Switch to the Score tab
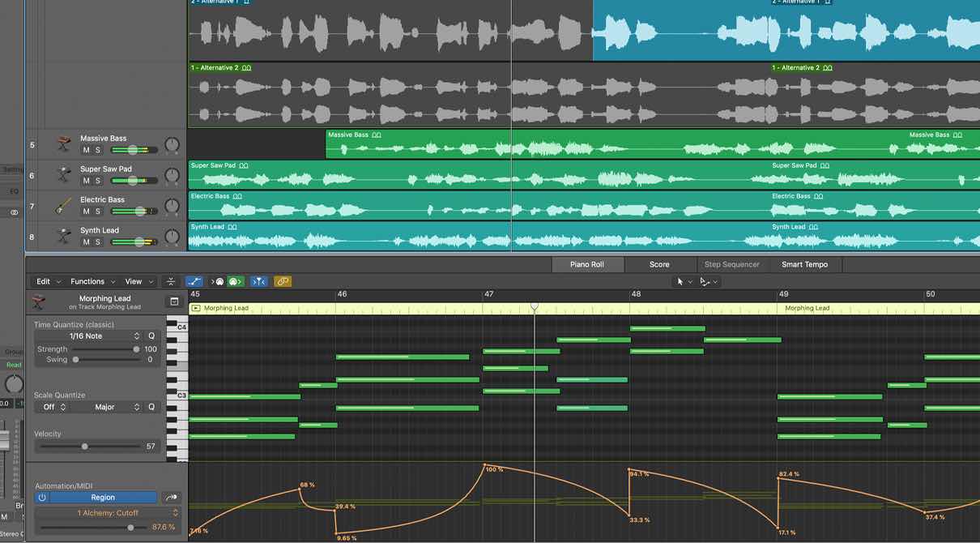Screen dimensions: 980x543 point(659,264)
